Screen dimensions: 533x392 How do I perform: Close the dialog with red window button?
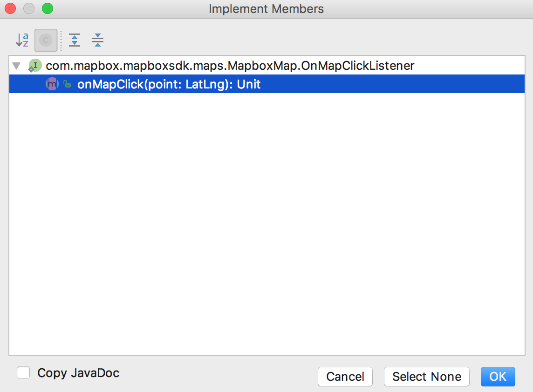point(10,8)
